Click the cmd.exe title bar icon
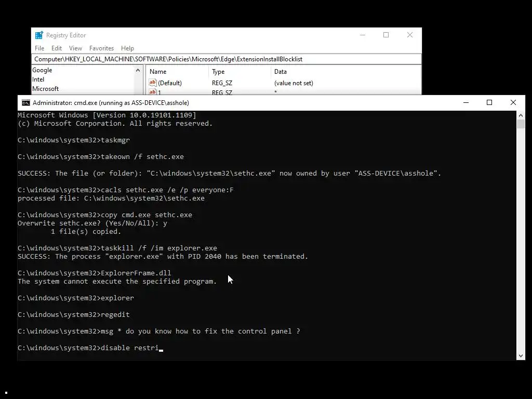The width and height of the screenshot is (532, 399). click(26, 103)
